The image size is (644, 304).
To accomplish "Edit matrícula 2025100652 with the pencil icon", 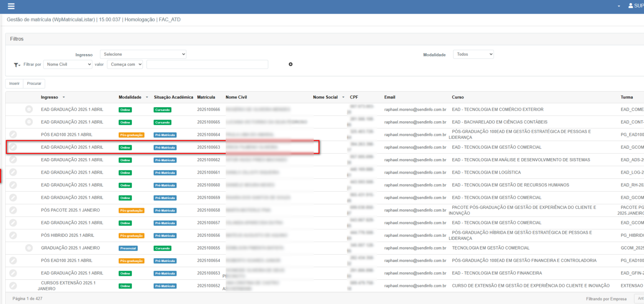I will click(13, 286).
